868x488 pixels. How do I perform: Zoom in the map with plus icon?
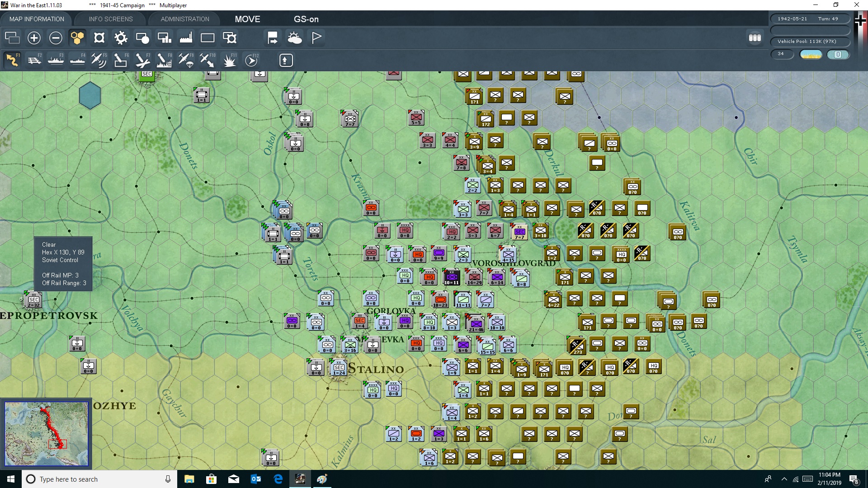click(x=34, y=38)
